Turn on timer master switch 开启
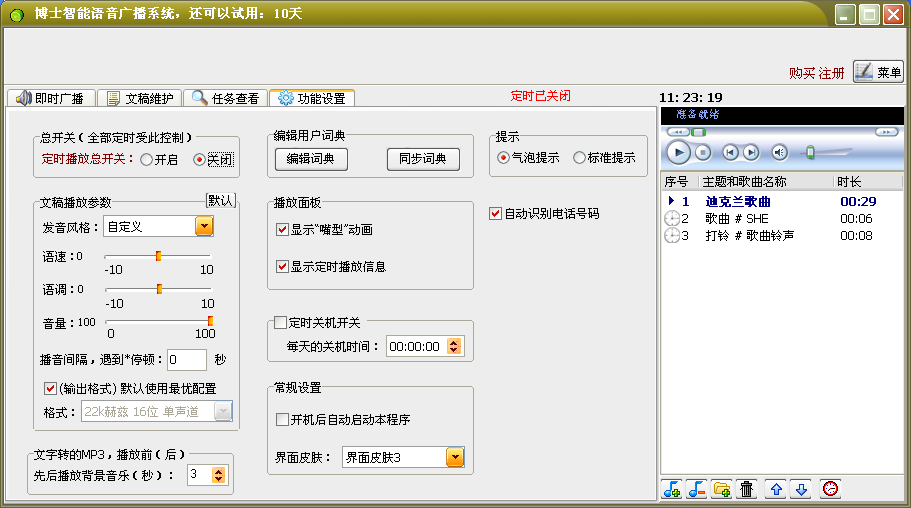Viewport: 911px width, 508px height. (x=159, y=159)
